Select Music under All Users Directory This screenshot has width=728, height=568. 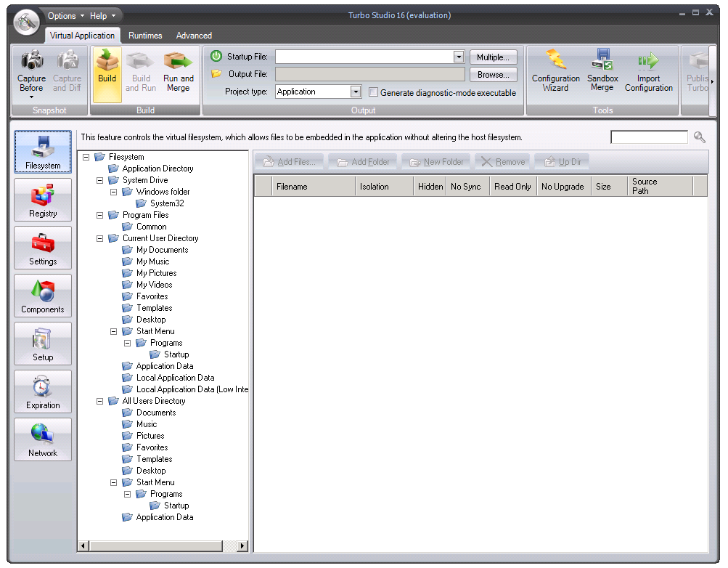coord(147,424)
